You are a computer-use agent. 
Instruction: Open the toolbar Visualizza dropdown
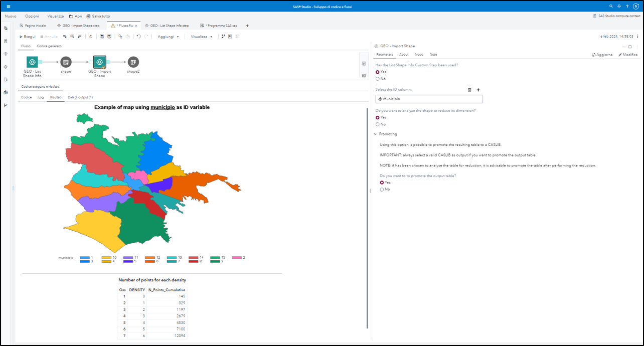click(x=202, y=37)
